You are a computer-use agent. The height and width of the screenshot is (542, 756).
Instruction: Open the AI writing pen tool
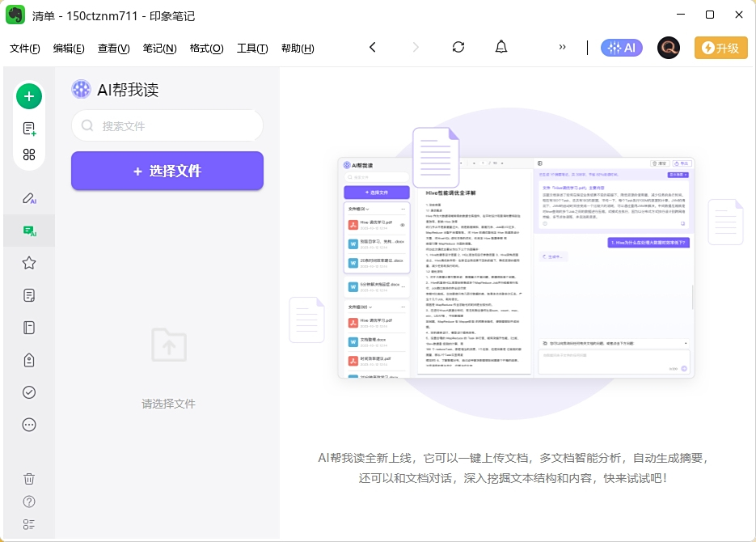tap(29, 198)
